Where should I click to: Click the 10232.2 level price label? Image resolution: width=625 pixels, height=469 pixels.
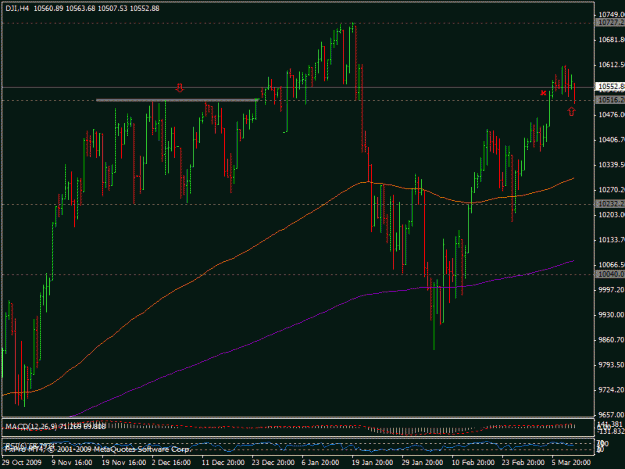point(610,204)
